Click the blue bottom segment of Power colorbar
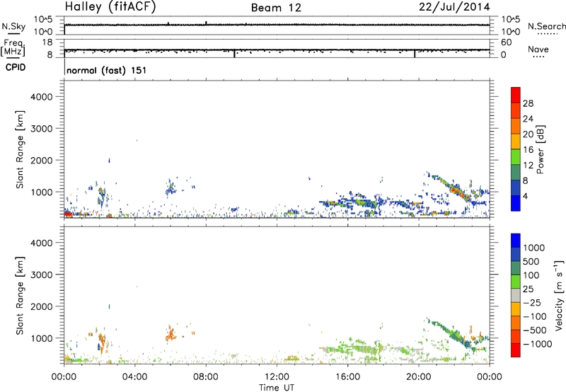 point(516,203)
